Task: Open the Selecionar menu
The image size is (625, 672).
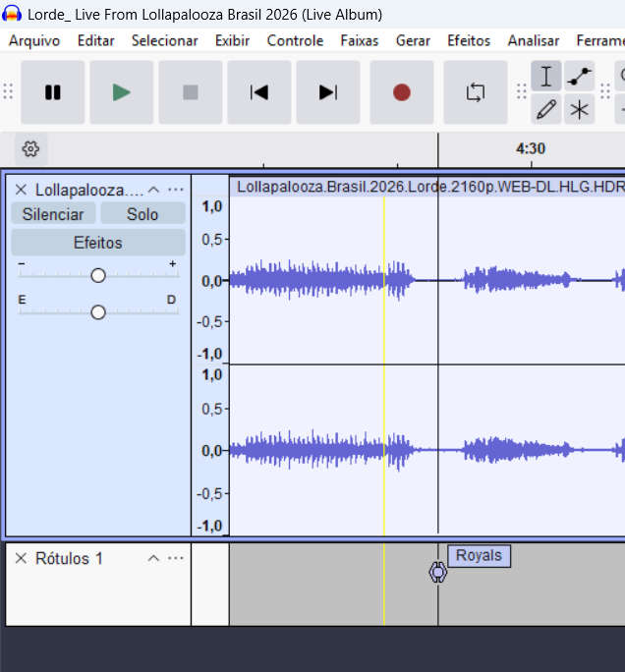Action: [165, 40]
